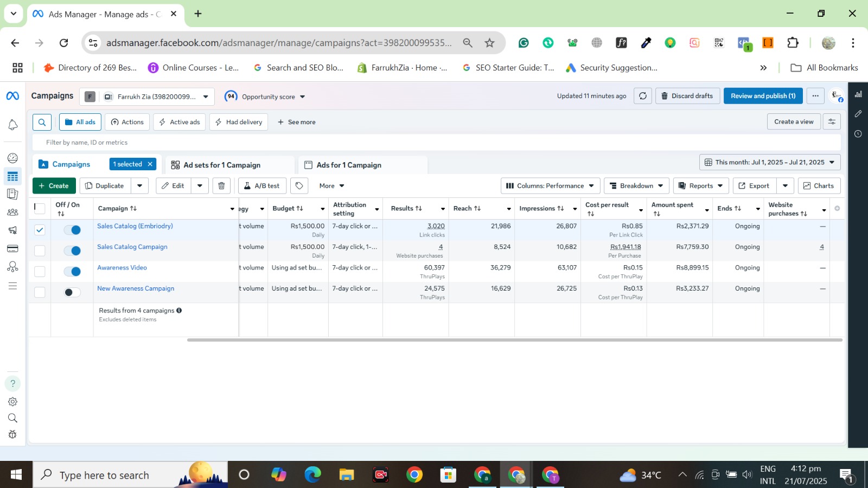Add a column with the plus icon
Image resolution: width=868 pixels, height=488 pixels.
click(x=837, y=209)
